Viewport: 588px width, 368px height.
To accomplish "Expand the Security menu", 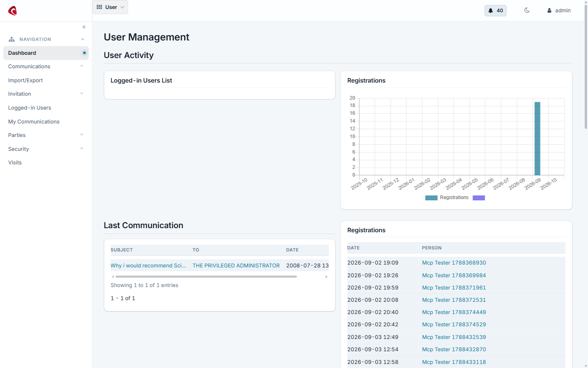I will point(46,149).
